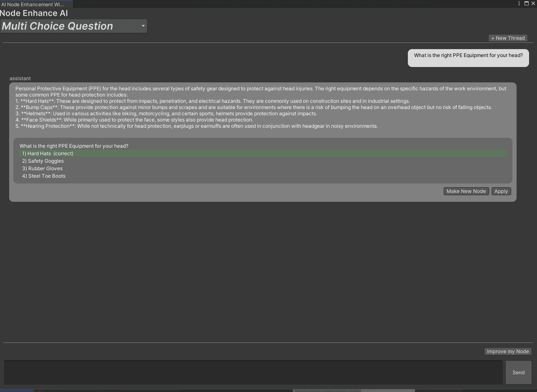Select the AI Node Enhancement Wi... tab
The width and height of the screenshot is (537, 392).
[x=36, y=4]
